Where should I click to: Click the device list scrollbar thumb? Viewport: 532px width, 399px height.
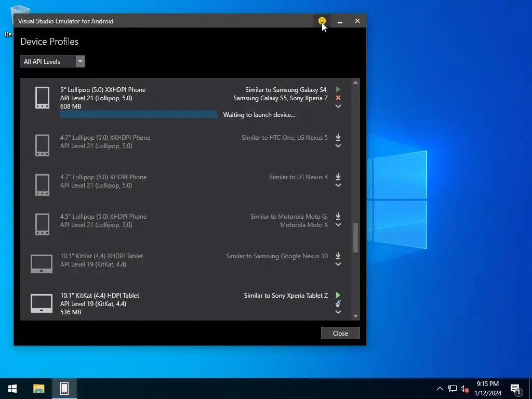355,237
